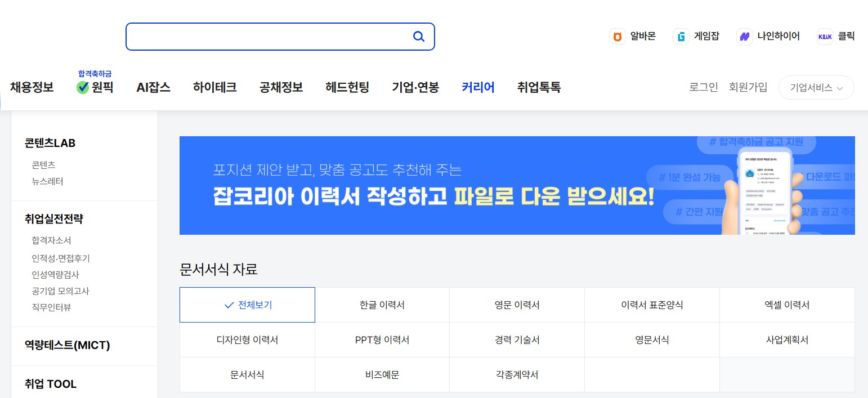Select the 엑셀 이력서 category
Screen dimensions: 868x398
pos(787,305)
